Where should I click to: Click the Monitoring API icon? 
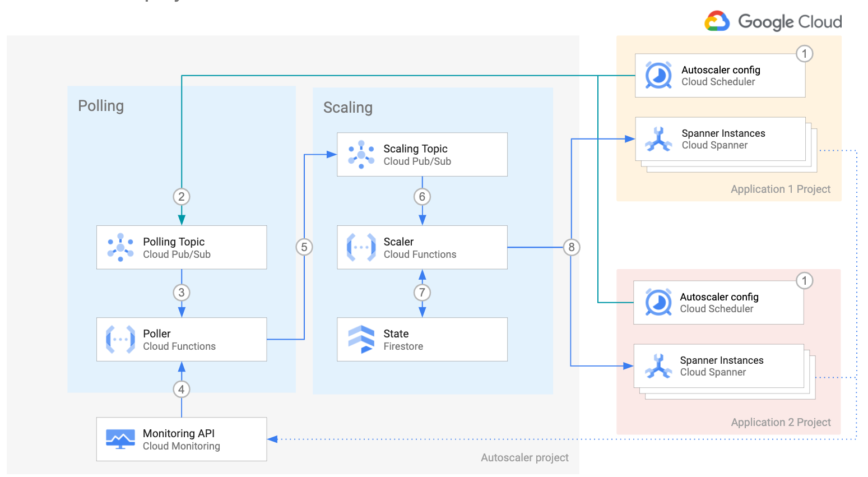pos(120,439)
